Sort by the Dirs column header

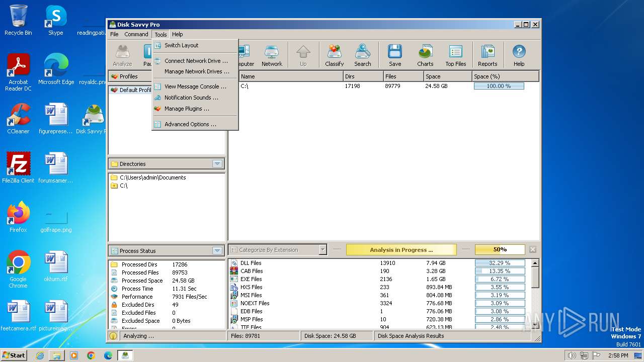click(x=363, y=76)
